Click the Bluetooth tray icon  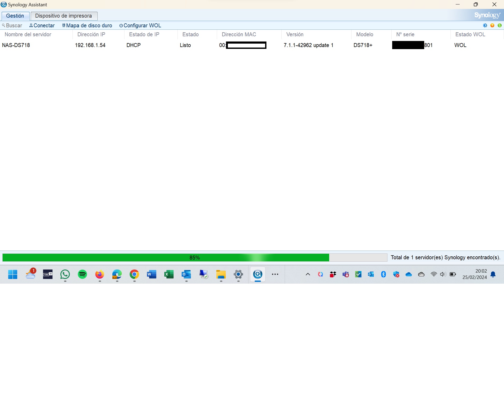pos(384,274)
